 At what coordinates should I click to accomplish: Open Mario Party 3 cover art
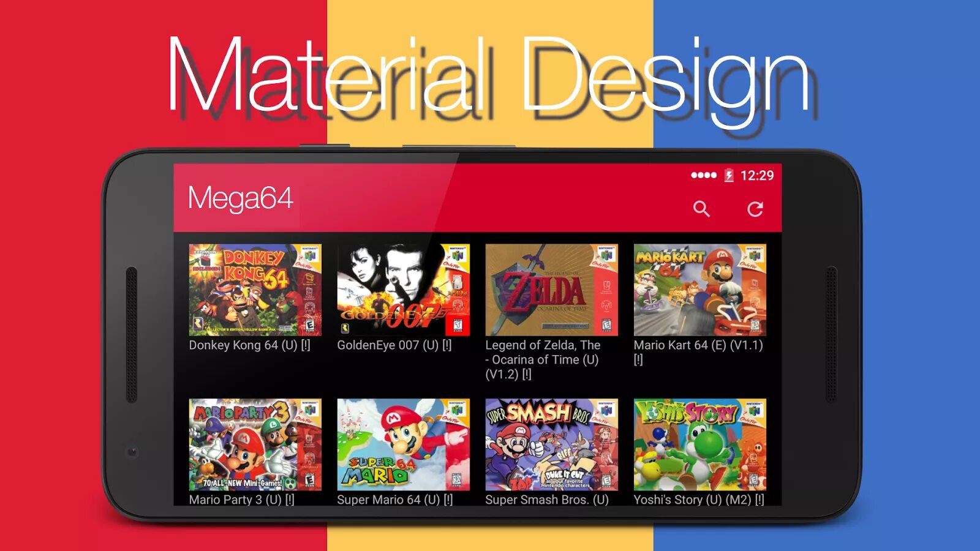pos(255,444)
